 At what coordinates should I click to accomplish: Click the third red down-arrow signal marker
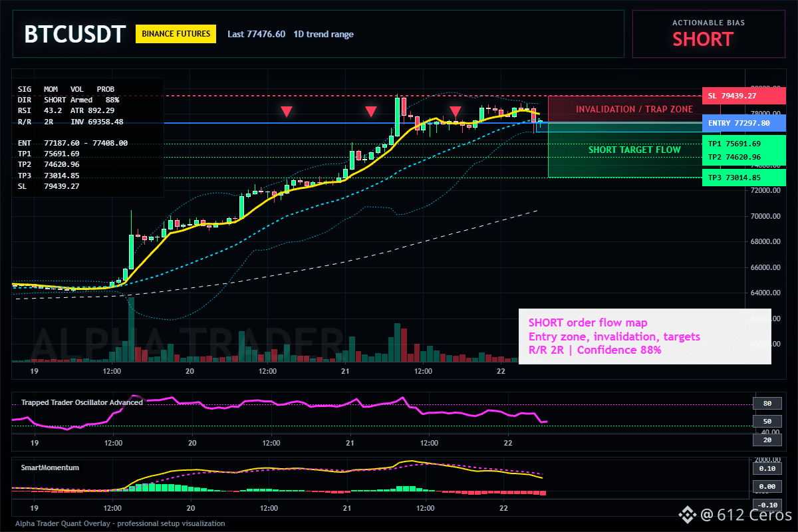click(456, 112)
